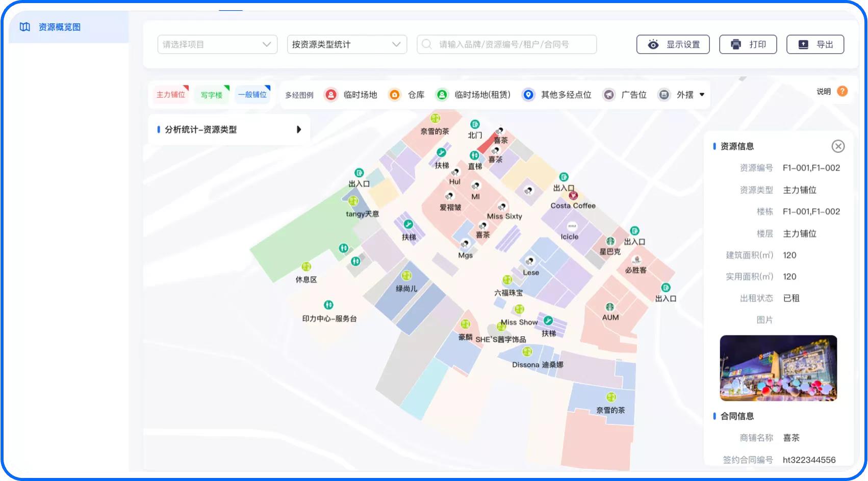Click the 导出 export button
868x481 pixels.
815,44
